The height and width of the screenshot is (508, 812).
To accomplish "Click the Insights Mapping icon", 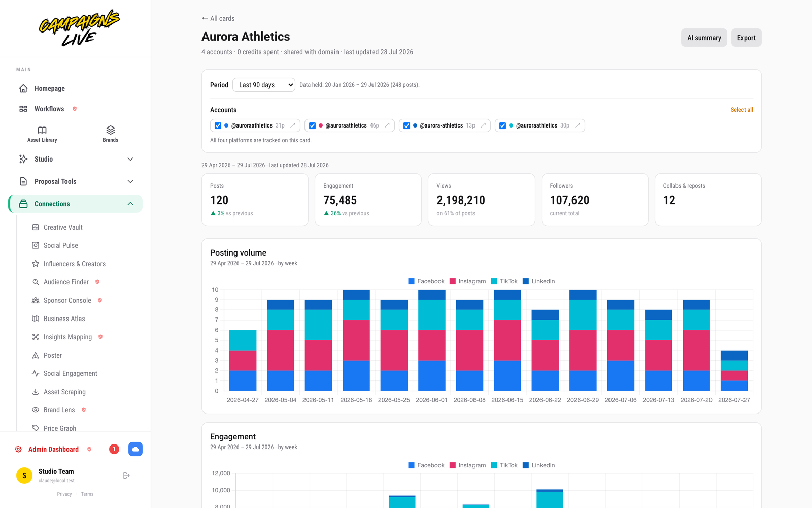I will click(x=36, y=337).
